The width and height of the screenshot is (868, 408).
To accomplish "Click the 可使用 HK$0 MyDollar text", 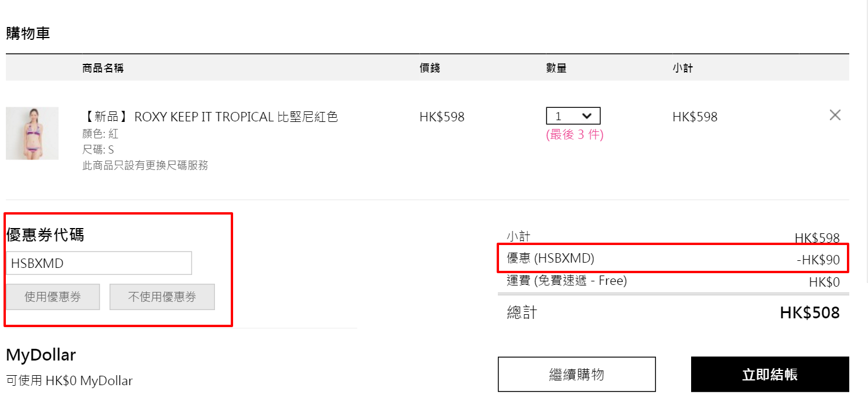I will (x=69, y=380).
